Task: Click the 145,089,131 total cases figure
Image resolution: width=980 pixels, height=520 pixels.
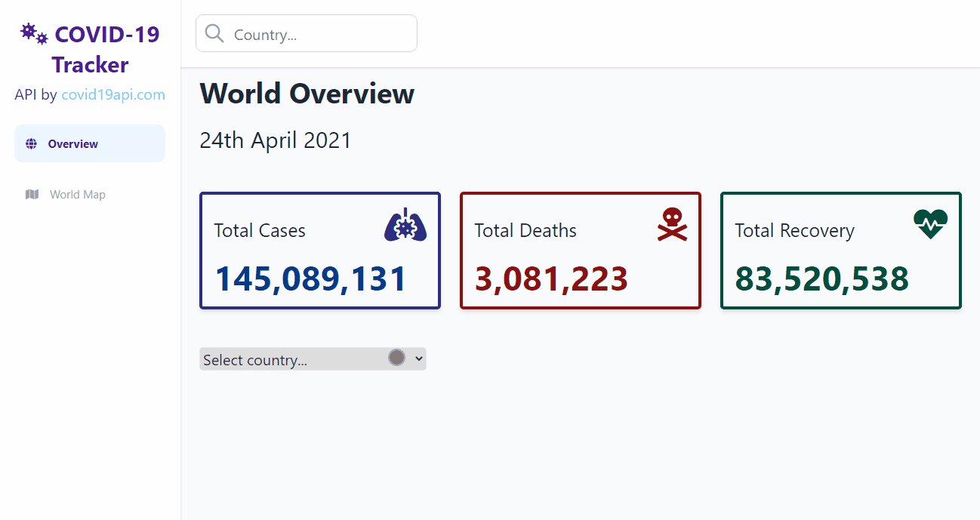Action: click(311, 279)
